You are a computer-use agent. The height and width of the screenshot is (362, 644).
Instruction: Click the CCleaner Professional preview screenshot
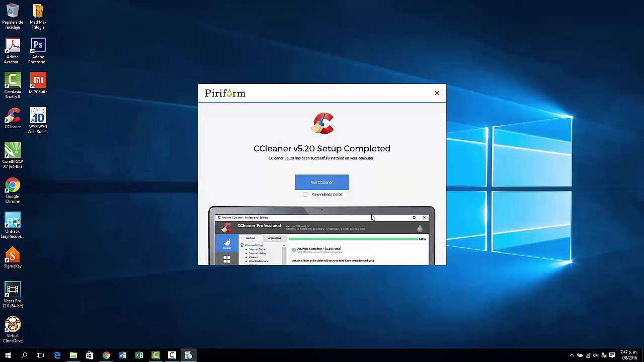click(322, 235)
